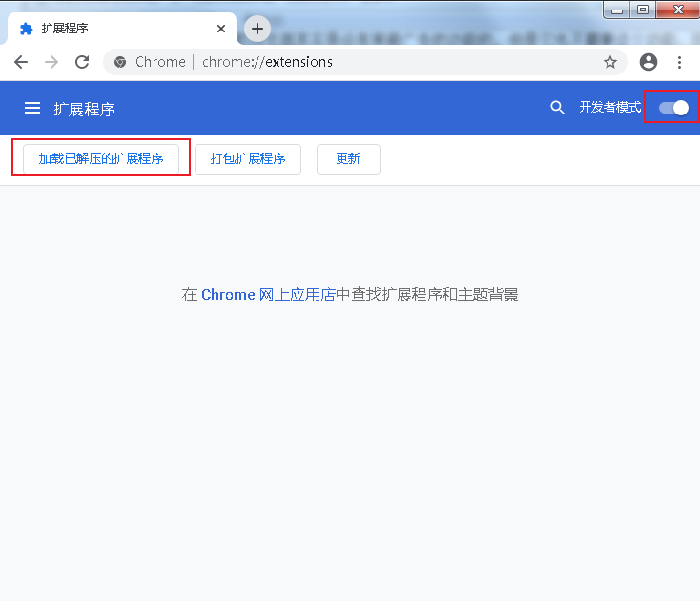
Task: Bookmark this page with the star icon
Action: pos(609,62)
